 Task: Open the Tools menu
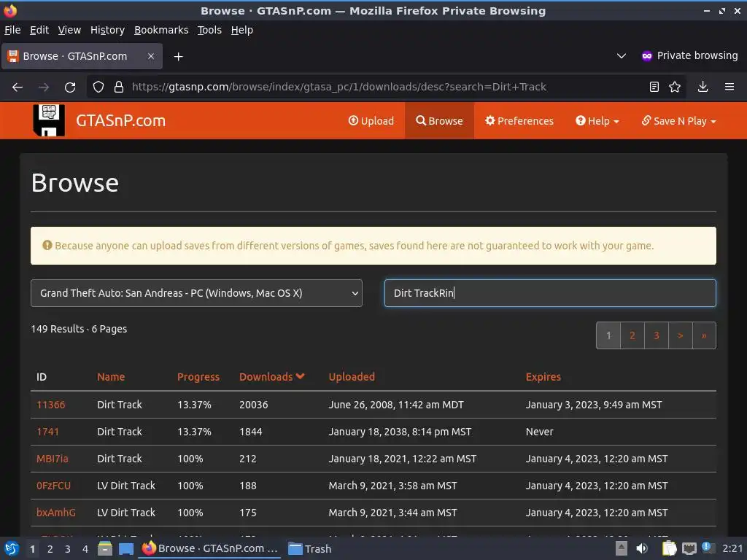point(209,30)
